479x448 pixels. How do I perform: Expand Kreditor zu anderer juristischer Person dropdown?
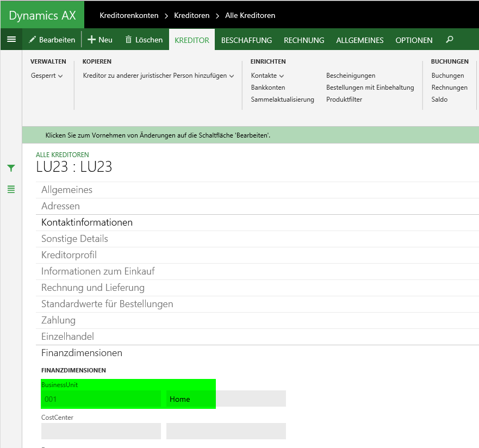[x=158, y=76]
